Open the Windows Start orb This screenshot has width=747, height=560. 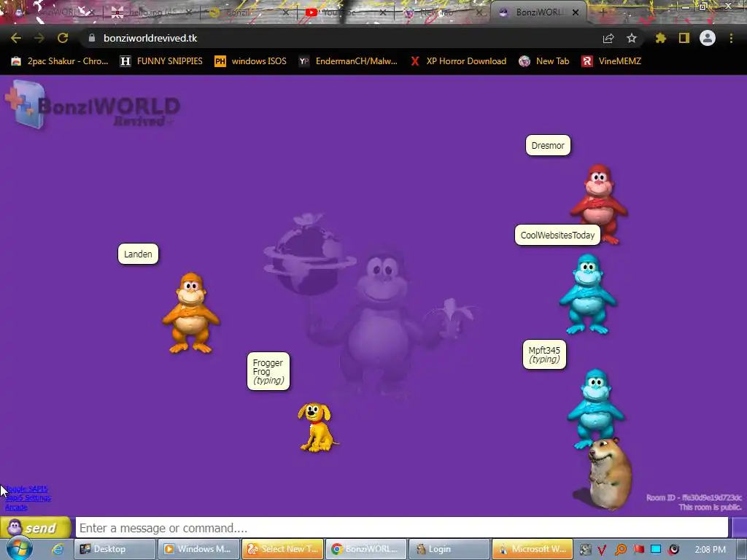[x=19, y=548]
